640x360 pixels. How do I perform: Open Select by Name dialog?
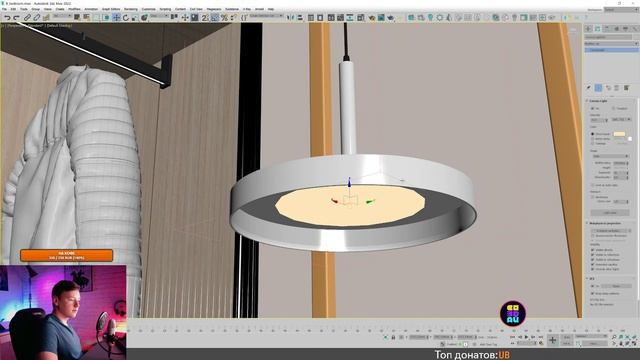tap(87, 18)
